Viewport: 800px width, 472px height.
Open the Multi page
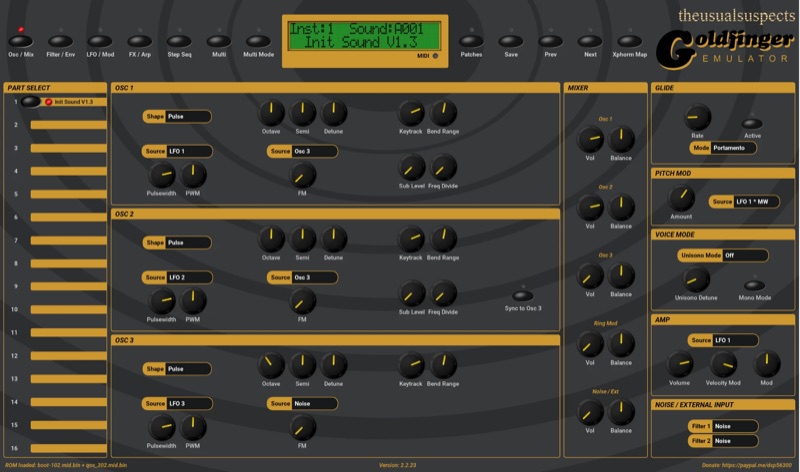pos(219,41)
